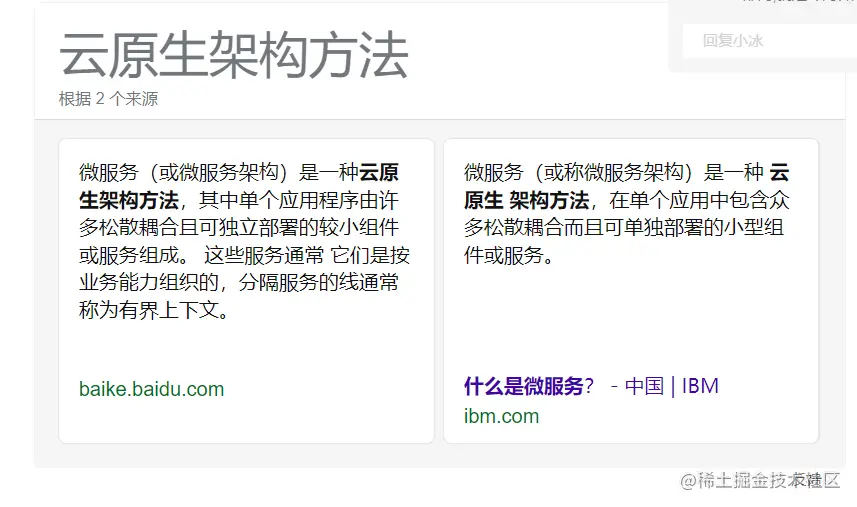
Task: Click the 小冰 chat panel at top right
Action: pos(762,36)
